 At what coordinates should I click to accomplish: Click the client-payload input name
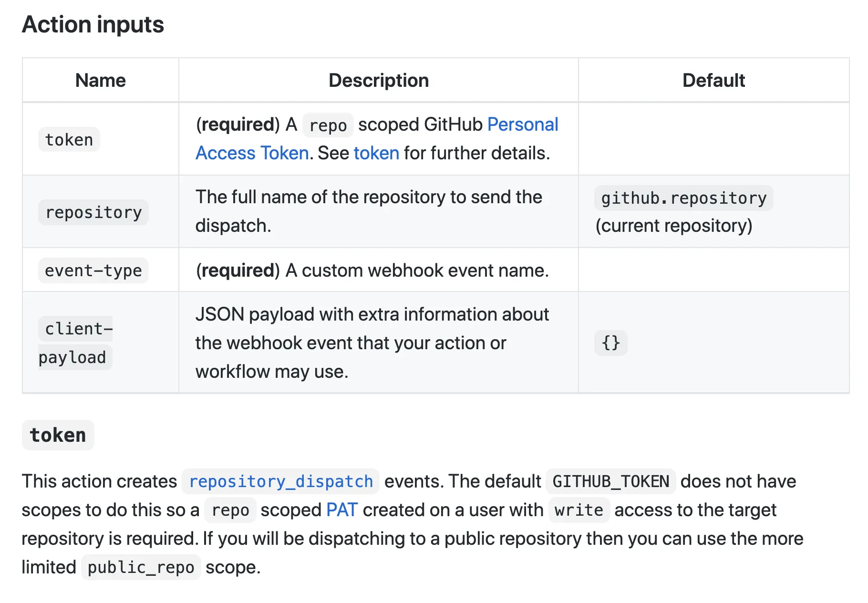pyautogui.click(x=75, y=343)
